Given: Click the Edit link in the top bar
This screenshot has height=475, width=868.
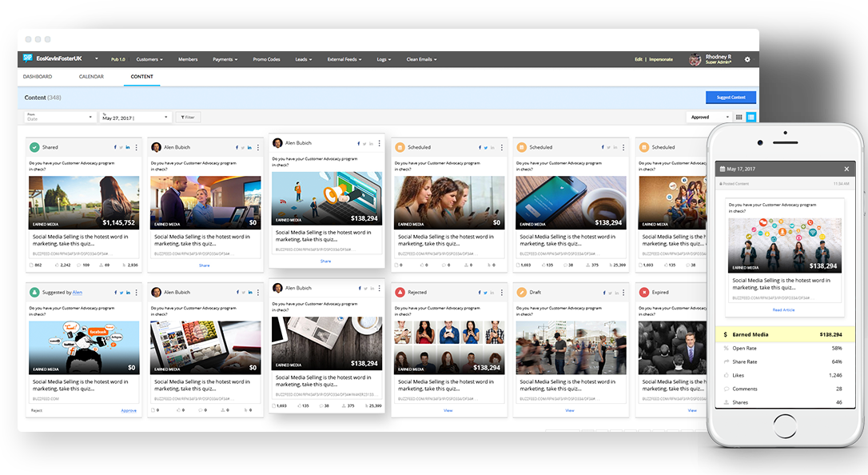Looking at the screenshot, I should pyautogui.click(x=639, y=59).
